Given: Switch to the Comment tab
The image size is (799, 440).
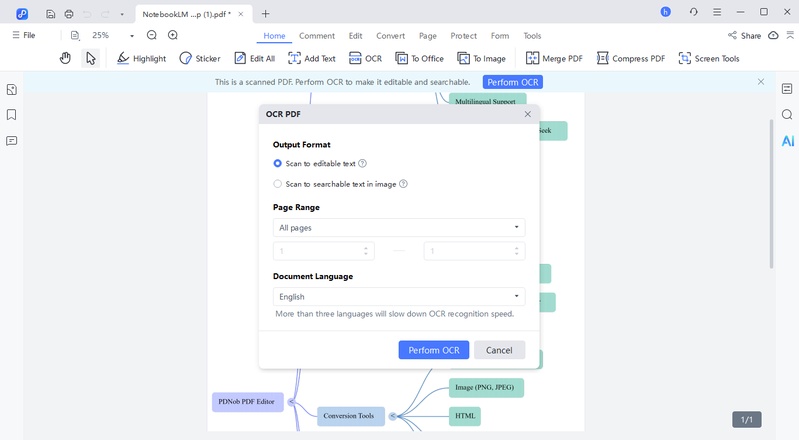Looking at the screenshot, I should click(317, 36).
